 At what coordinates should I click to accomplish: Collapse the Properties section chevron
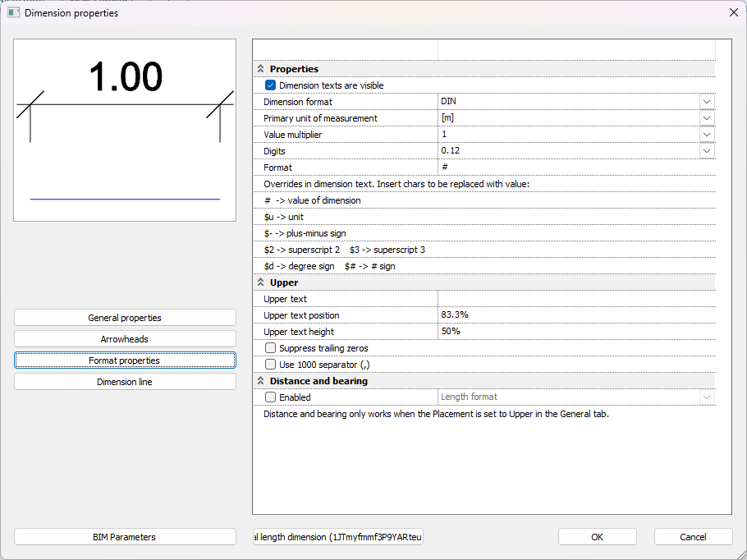(261, 69)
